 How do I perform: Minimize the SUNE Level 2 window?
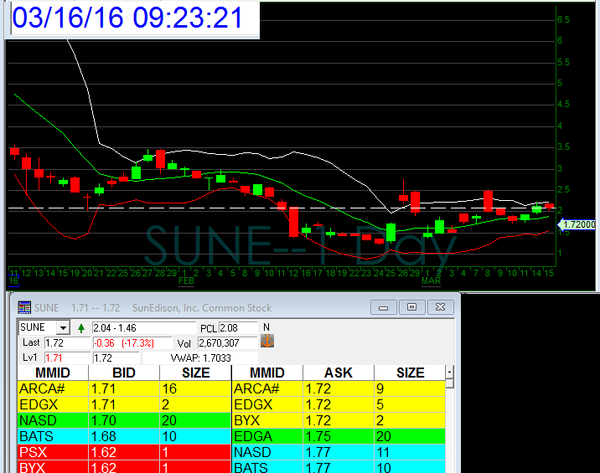point(383,307)
